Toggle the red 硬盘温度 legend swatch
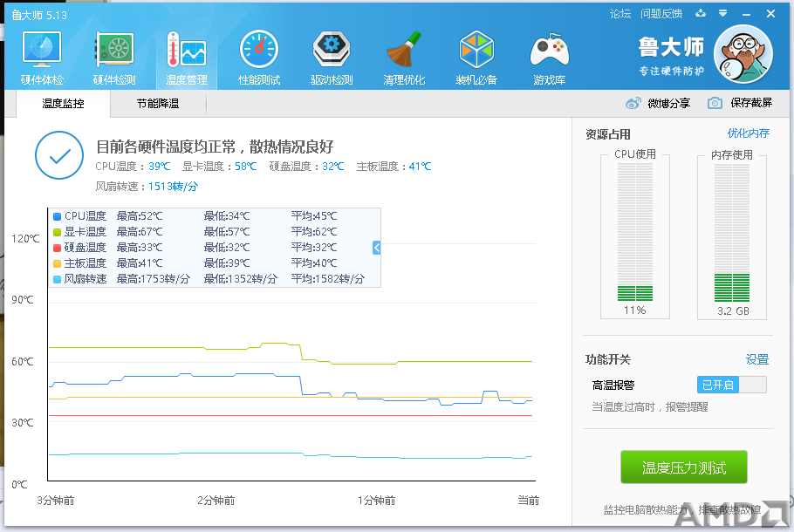 point(58,248)
